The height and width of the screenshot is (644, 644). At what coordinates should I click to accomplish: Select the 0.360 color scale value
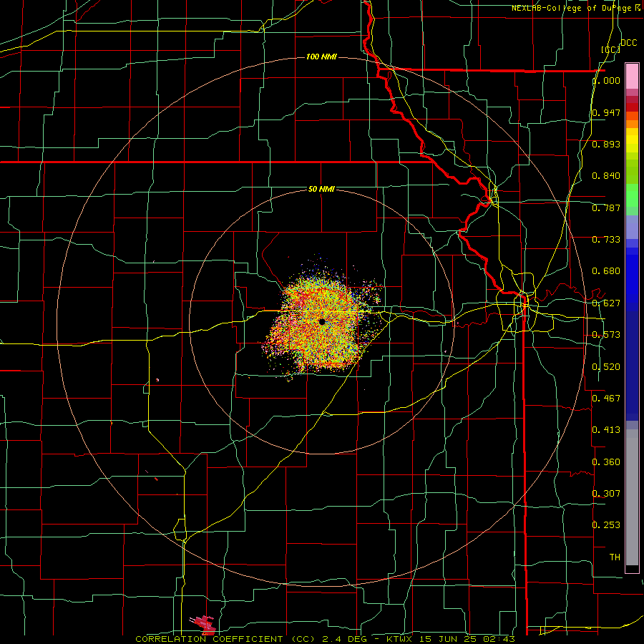click(606, 462)
